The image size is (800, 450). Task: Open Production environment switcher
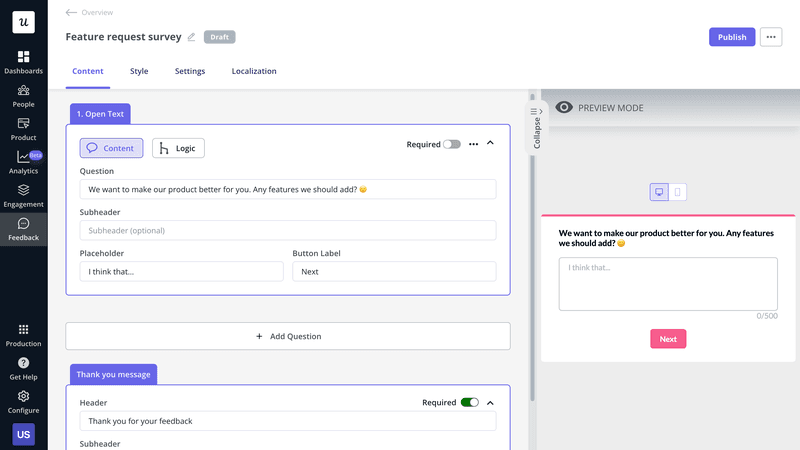coord(23,335)
